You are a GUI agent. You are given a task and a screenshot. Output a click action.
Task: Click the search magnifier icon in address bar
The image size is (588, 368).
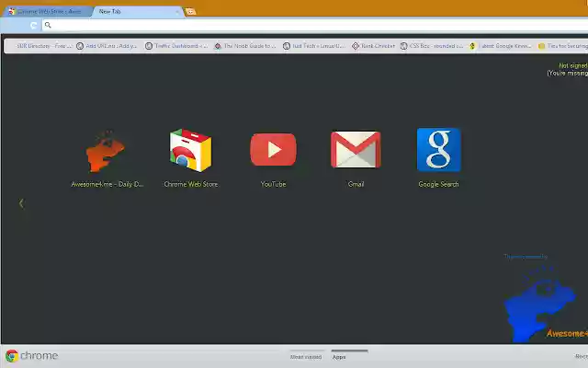pyautogui.click(x=48, y=25)
